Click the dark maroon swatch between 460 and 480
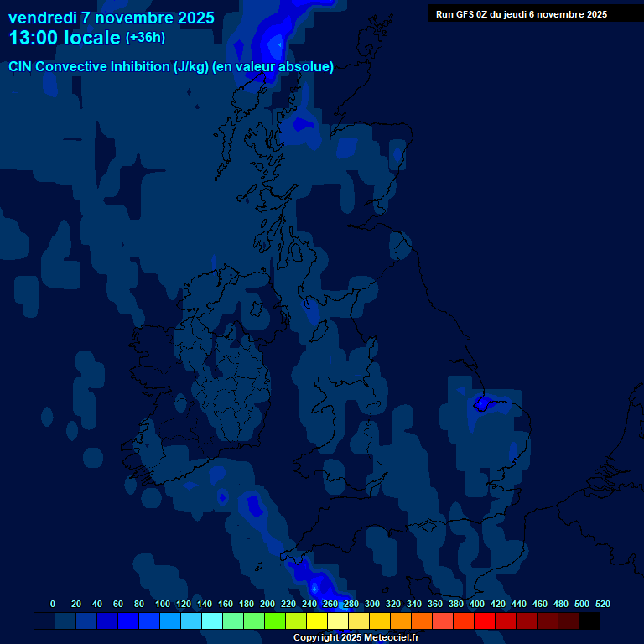Image resolution: width=644 pixels, height=644 pixels. pos(548,621)
